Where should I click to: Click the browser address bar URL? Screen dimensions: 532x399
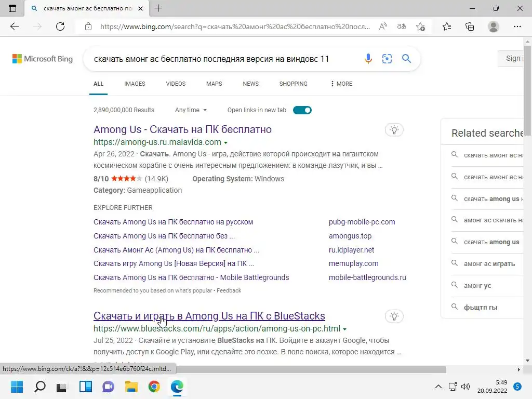tap(235, 26)
